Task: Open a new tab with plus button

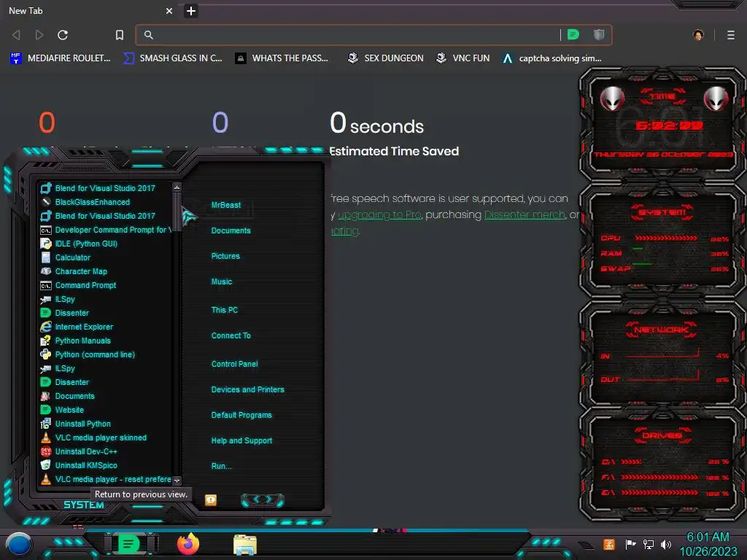Action: [x=191, y=11]
